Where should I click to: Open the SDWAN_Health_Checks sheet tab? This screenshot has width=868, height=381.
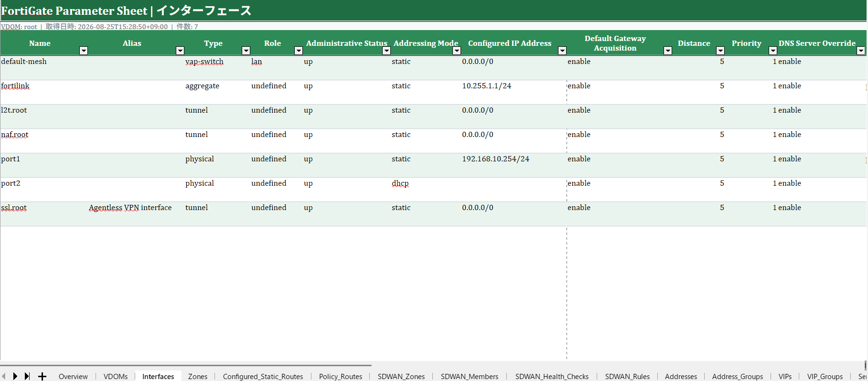(x=552, y=376)
